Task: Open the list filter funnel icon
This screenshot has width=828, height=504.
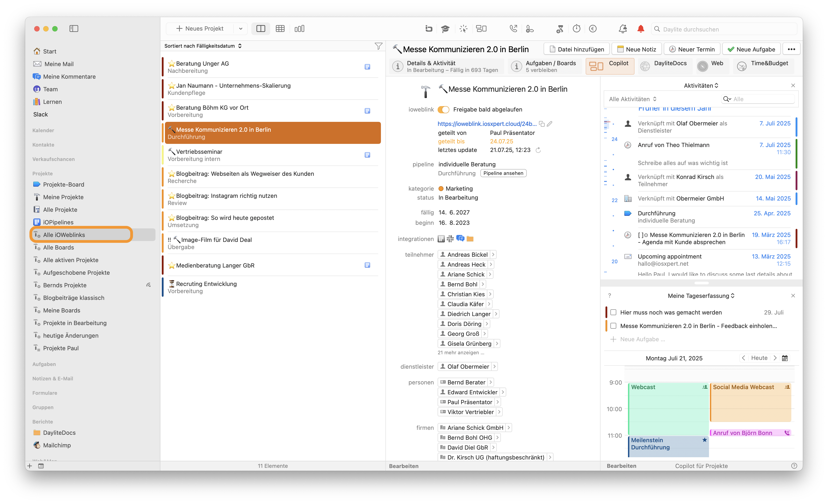Action: [x=378, y=46]
